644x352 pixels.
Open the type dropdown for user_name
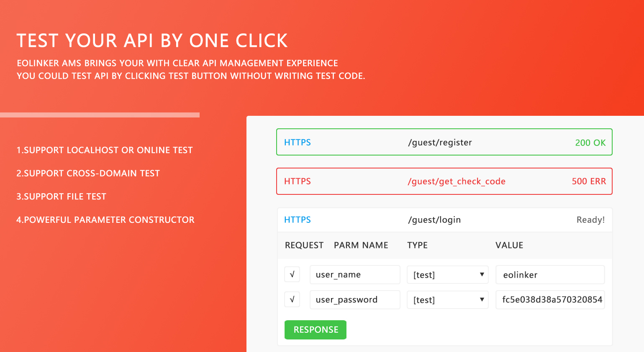pos(447,275)
